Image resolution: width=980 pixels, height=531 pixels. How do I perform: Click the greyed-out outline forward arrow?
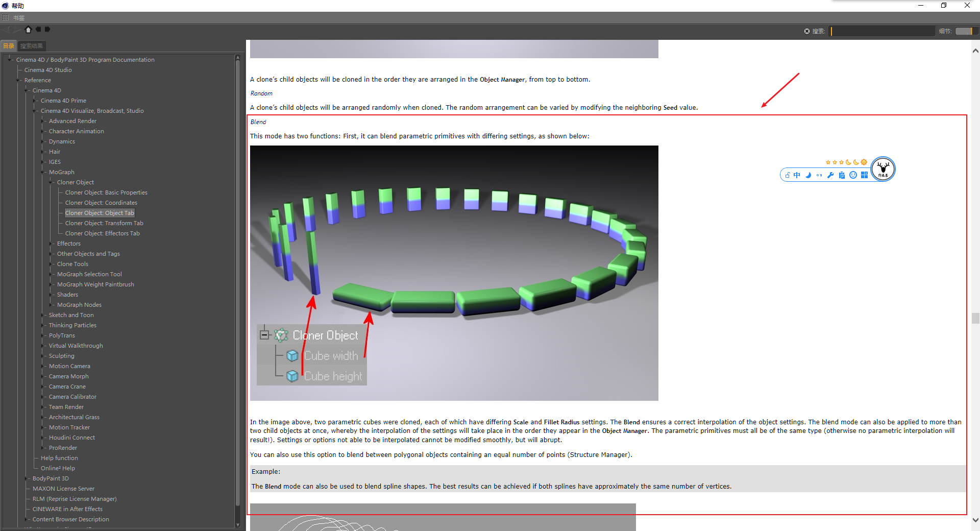click(17, 30)
